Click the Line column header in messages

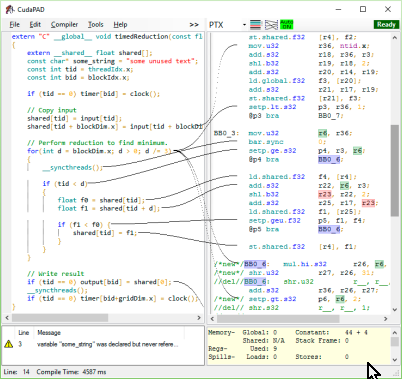coord(24,333)
